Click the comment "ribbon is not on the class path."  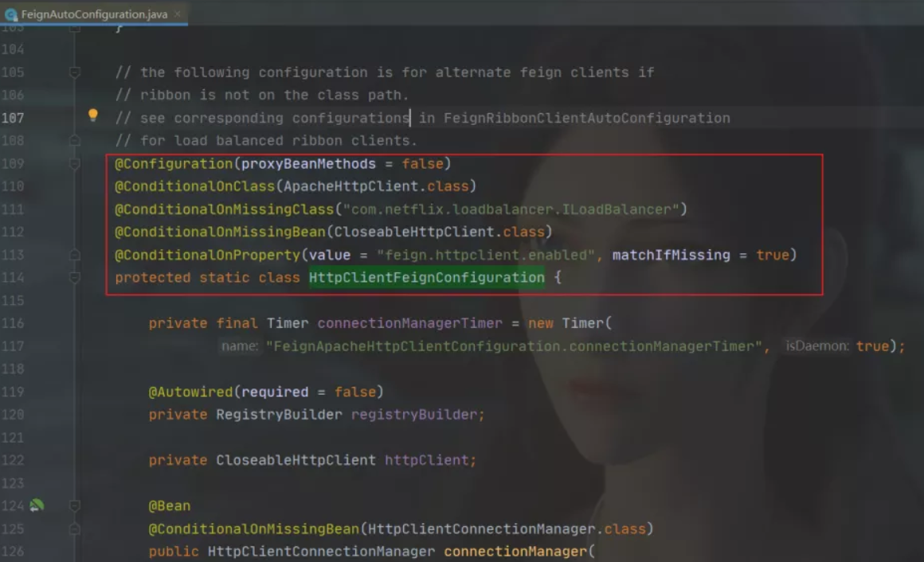(261, 95)
